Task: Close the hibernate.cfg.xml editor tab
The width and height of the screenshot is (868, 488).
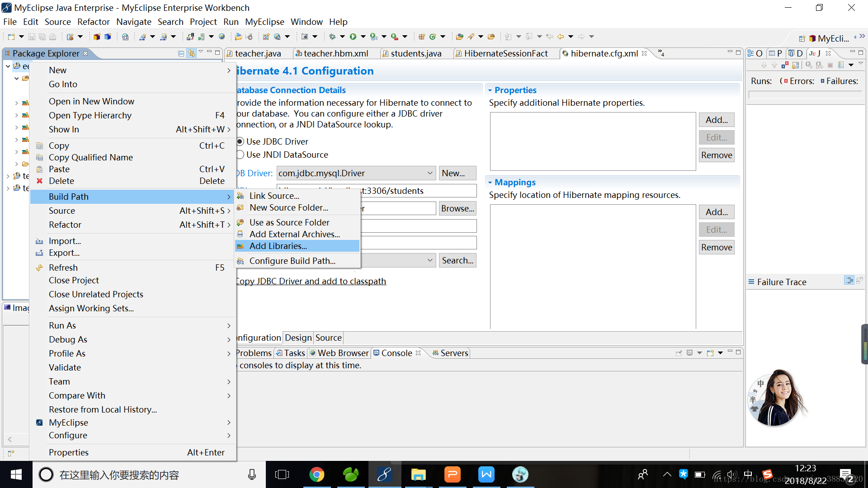Action: click(644, 53)
